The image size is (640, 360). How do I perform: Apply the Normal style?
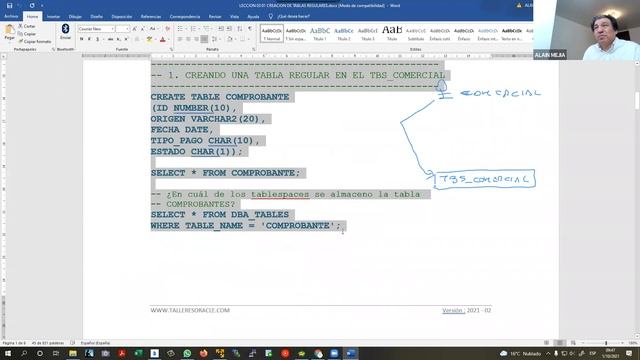[x=272, y=33]
